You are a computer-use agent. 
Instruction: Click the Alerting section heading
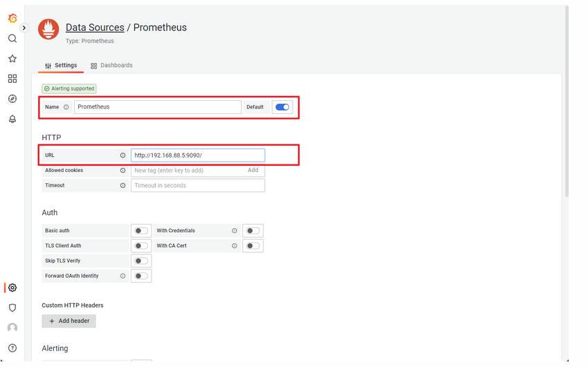[x=55, y=348]
